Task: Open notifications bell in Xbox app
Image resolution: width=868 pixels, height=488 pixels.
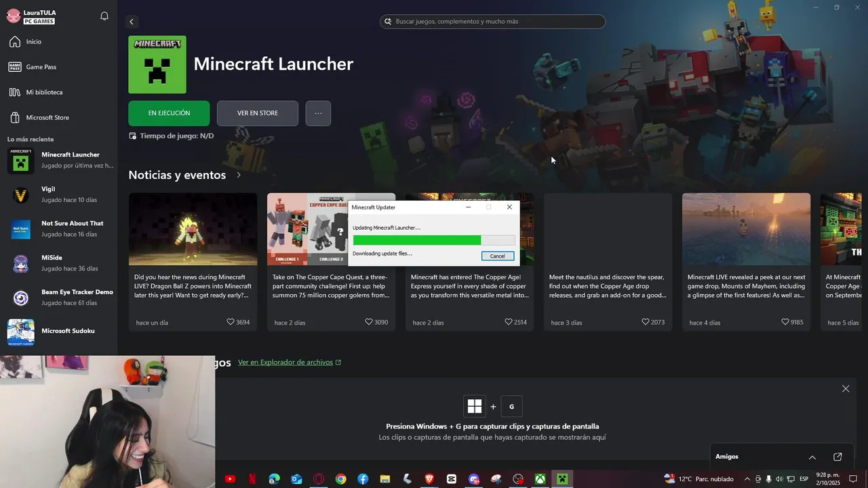Action: pos(104,16)
